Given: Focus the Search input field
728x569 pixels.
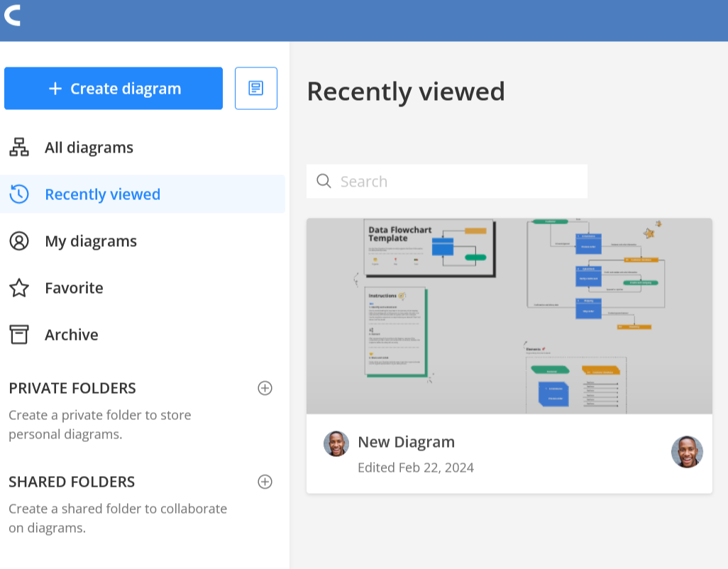Looking at the screenshot, I should pyautogui.click(x=458, y=182).
